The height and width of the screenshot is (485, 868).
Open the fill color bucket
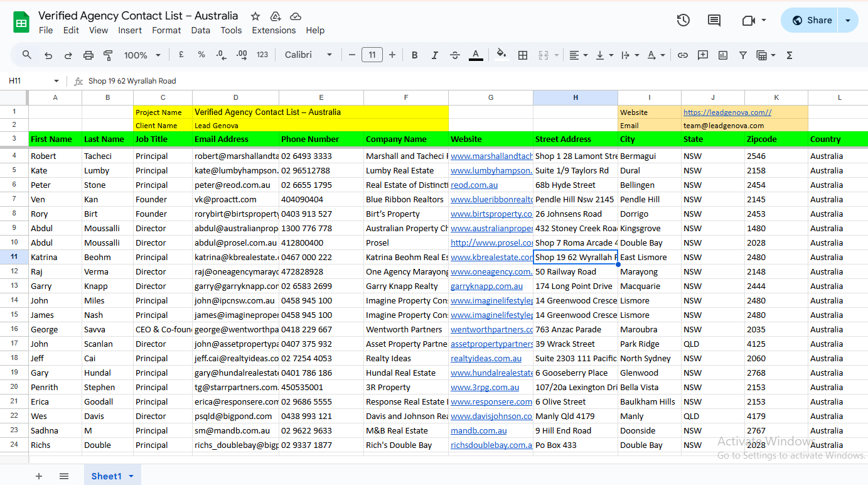point(501,55)
